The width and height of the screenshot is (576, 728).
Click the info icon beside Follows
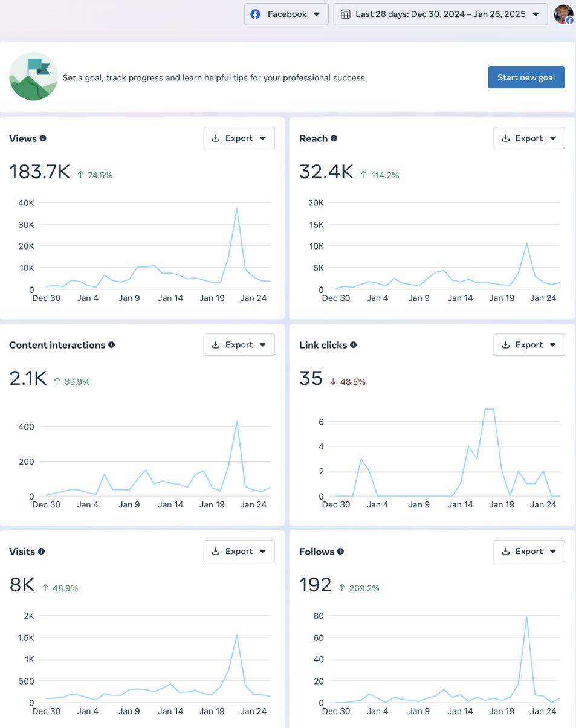(x=340, y=552)
